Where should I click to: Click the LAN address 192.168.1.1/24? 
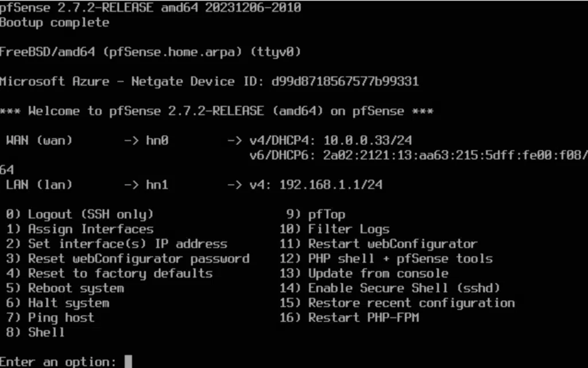tap(331, 185)
